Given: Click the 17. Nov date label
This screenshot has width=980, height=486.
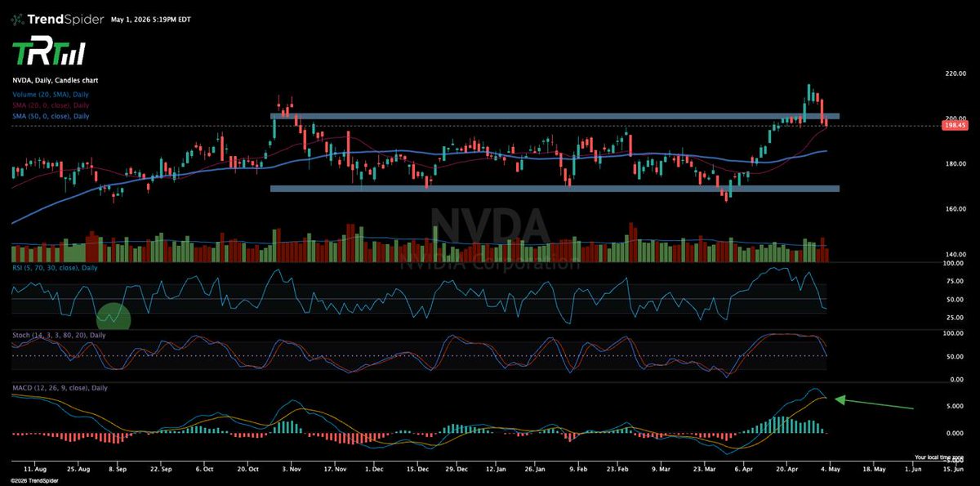Looking at the screenshot, I should coord(335,471).
